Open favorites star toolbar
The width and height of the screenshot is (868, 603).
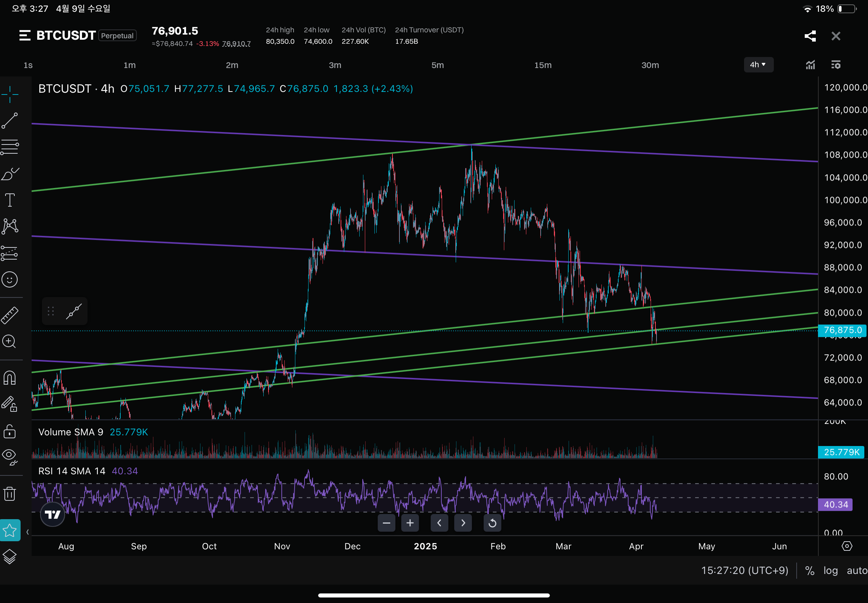(x=10, y=531)
